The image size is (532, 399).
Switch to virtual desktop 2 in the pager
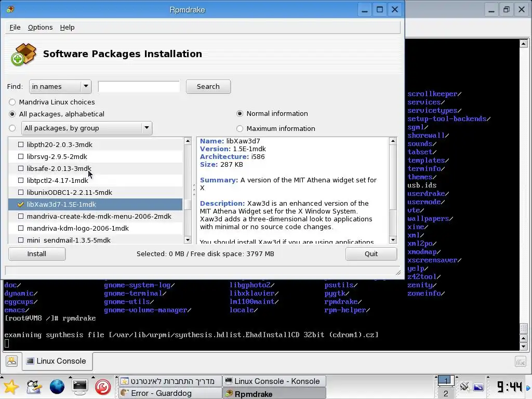click(x=446, y=394)
